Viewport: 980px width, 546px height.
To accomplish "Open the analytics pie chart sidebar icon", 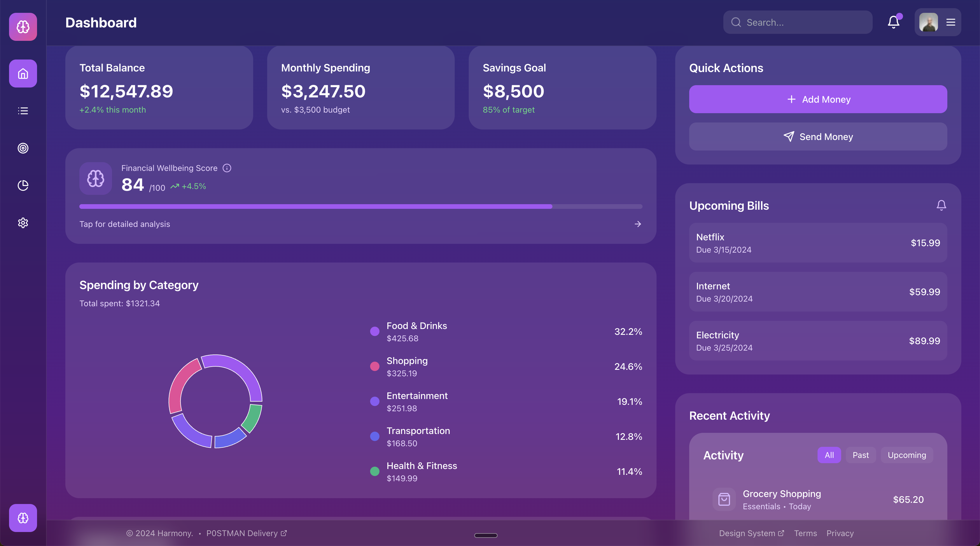I will [x=23, y=185].
